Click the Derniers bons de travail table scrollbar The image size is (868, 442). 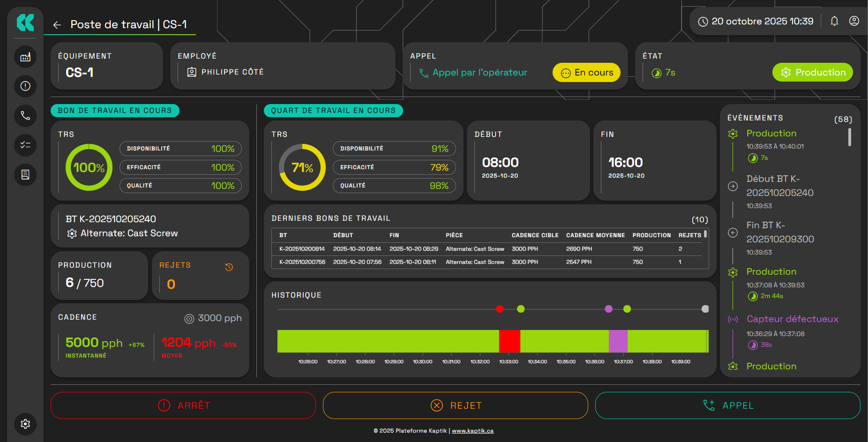[705, 233]
